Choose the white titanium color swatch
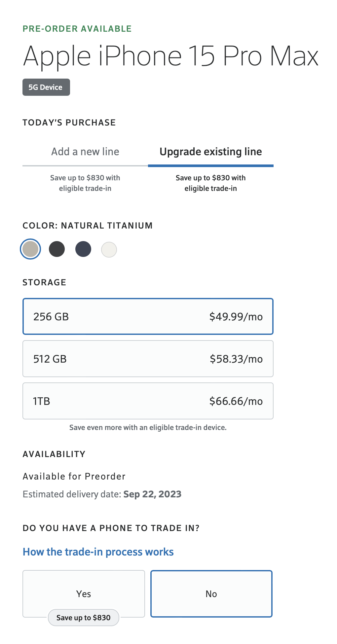The width and height of the screenshot is (337, 644). click(x=109, y=250)
